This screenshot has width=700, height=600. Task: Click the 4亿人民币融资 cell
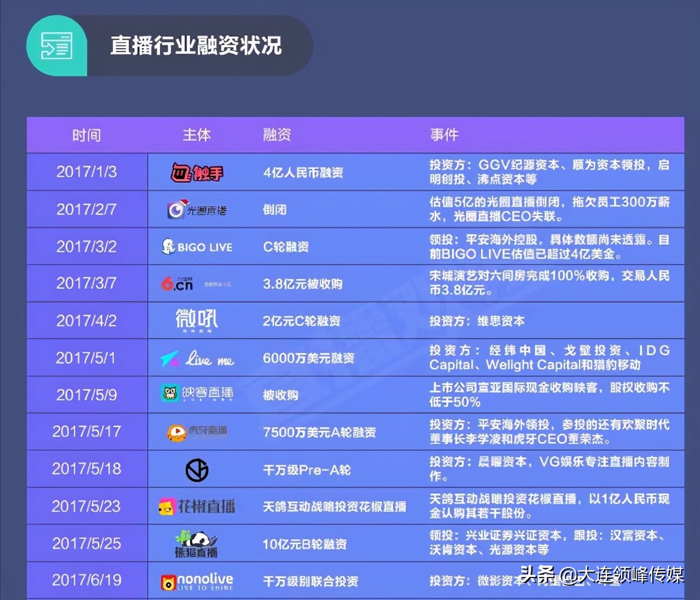(x=303, y=173)
